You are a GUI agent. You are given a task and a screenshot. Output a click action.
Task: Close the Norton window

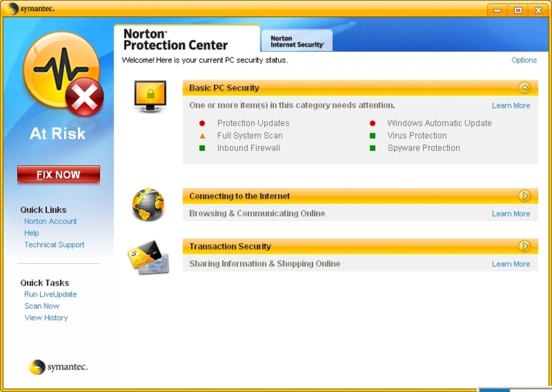pyautogui.click(x=538, y=10)
